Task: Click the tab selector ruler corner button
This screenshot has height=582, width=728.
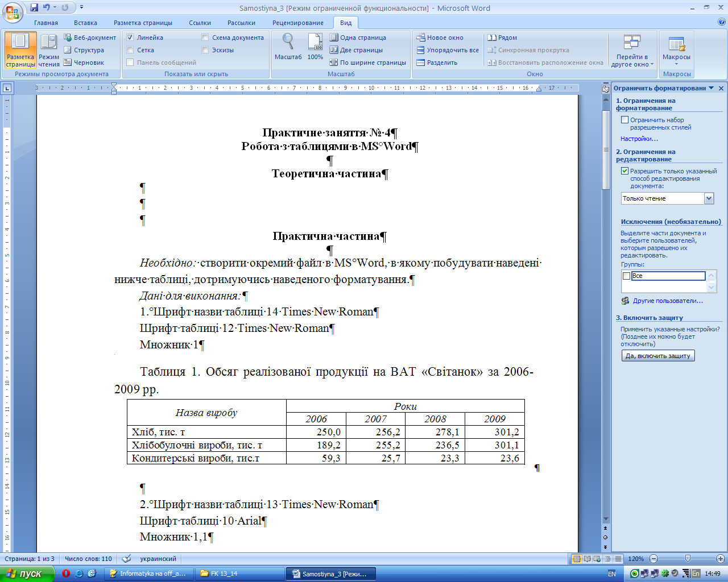Action: pyautogui.click(x=7, y=88)
